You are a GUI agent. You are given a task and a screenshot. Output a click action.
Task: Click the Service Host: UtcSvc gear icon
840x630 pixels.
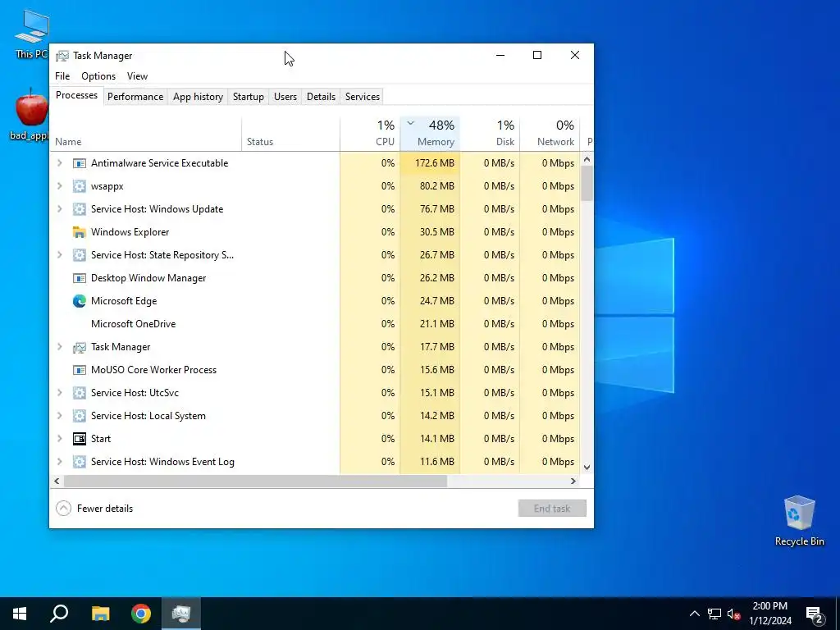point(80,393)
